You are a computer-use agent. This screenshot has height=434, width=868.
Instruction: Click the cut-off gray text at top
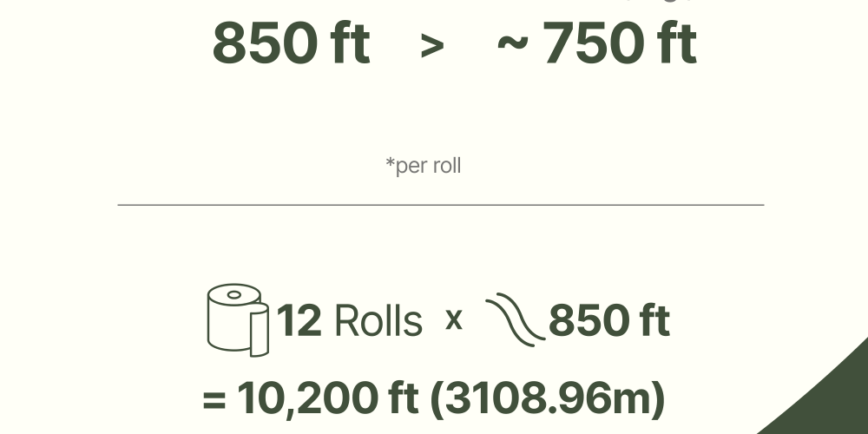tap(659, 1)
